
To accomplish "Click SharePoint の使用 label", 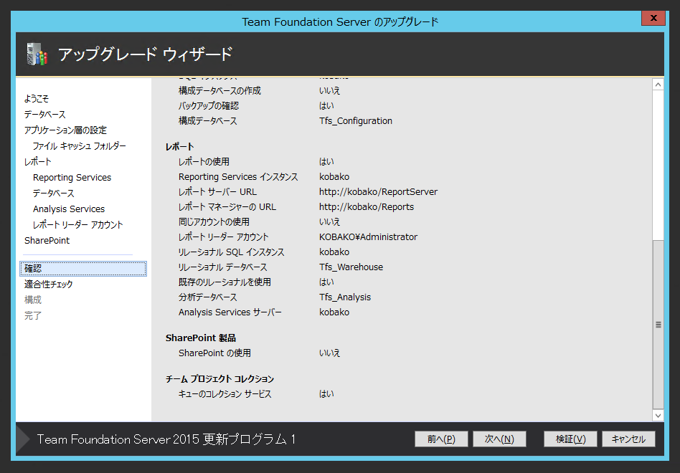I will pos(215,353).
